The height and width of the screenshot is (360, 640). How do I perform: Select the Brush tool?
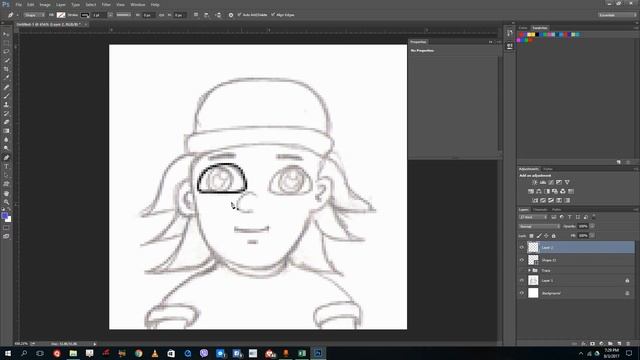click(x=6, y=96)
